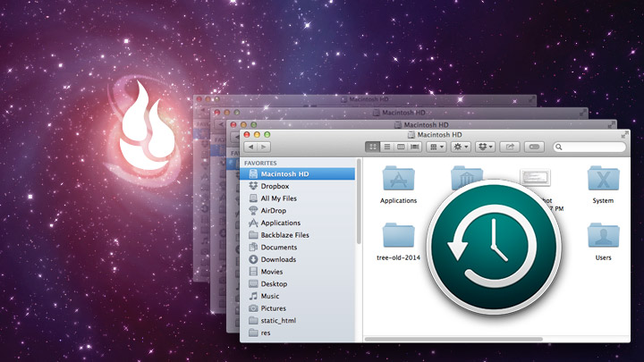Image resolution: width=644 pixels, height=362 pixels.
Task: Select the Users folder icon
Action: pos(603,236)
